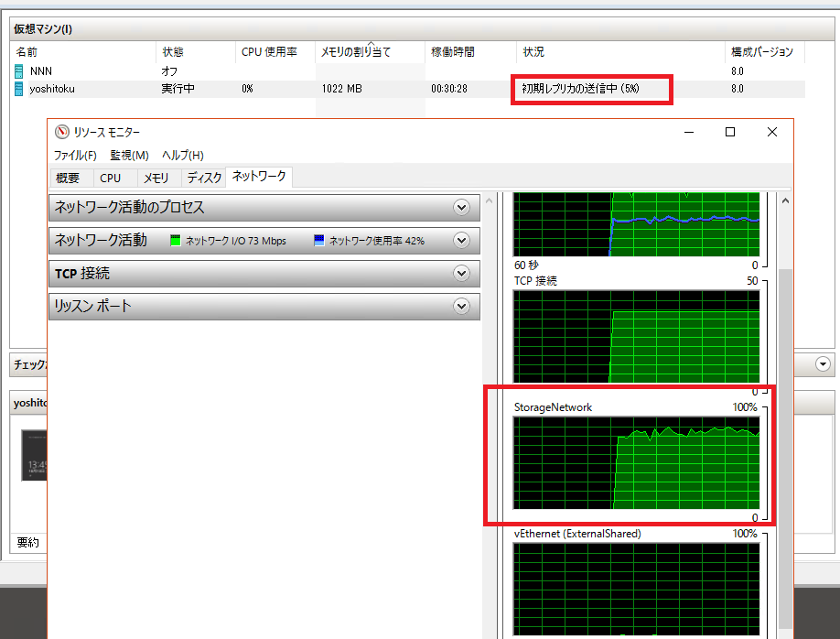Switch to the ディスク tab
The width and height of the screenshot is (840, 639).
pos(204,178)
